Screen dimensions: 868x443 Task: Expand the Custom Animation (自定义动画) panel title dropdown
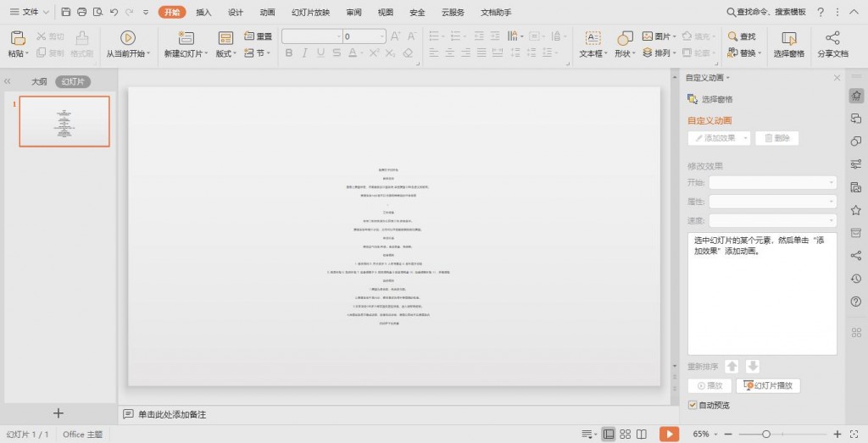pos(728,78)
